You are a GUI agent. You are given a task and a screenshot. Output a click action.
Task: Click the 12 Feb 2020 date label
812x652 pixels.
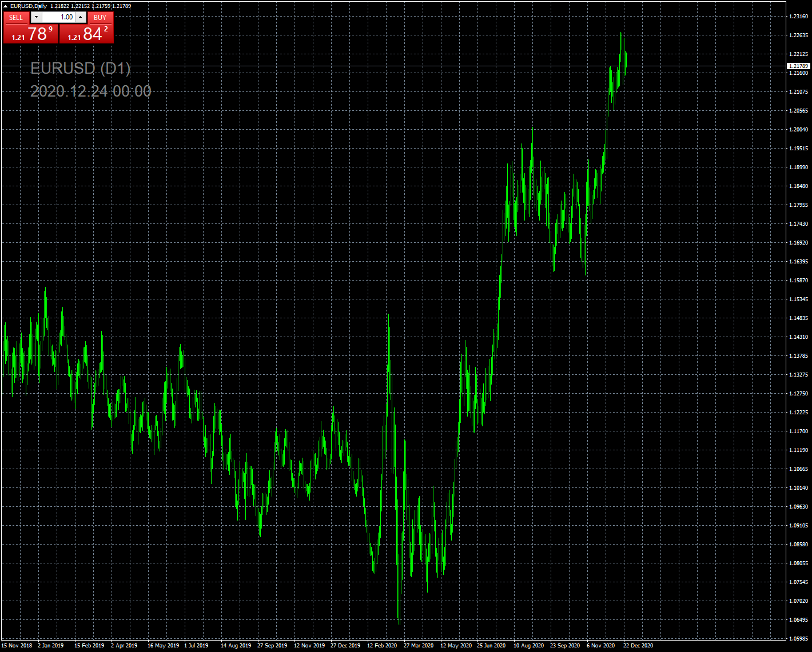click(382, 646)
